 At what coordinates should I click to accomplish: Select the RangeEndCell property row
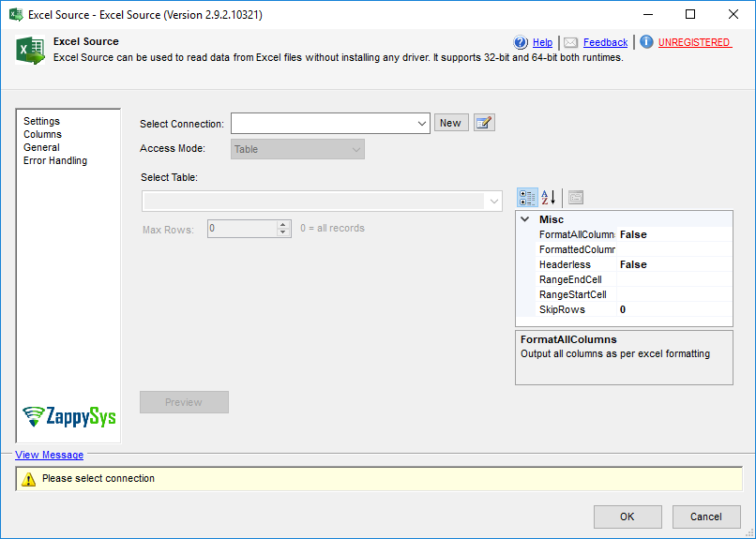click(x=634, y=279)
